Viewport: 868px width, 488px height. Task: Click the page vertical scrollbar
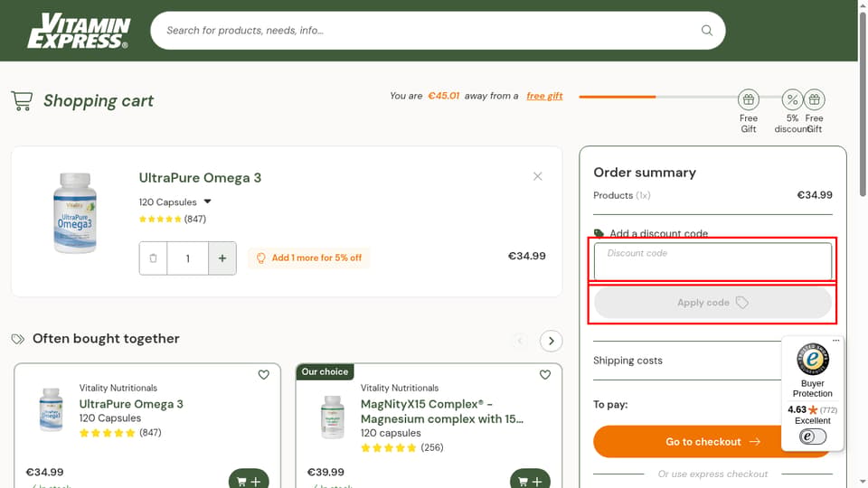(x=863, y=105)
